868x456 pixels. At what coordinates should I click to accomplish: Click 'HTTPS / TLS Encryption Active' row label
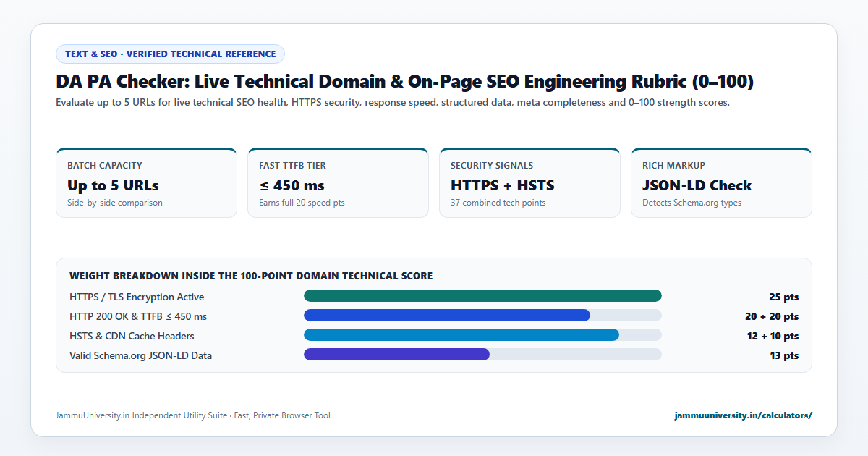[x=137, y=297]
